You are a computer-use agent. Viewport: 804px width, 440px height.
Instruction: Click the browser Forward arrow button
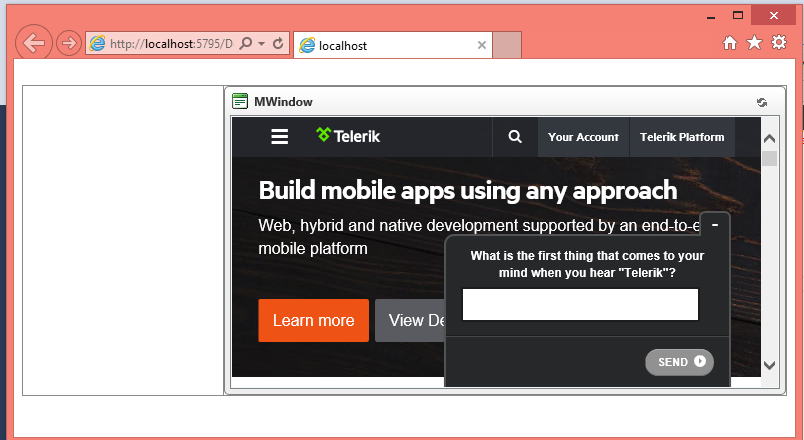pyautogui.click(x=69, y=43)
